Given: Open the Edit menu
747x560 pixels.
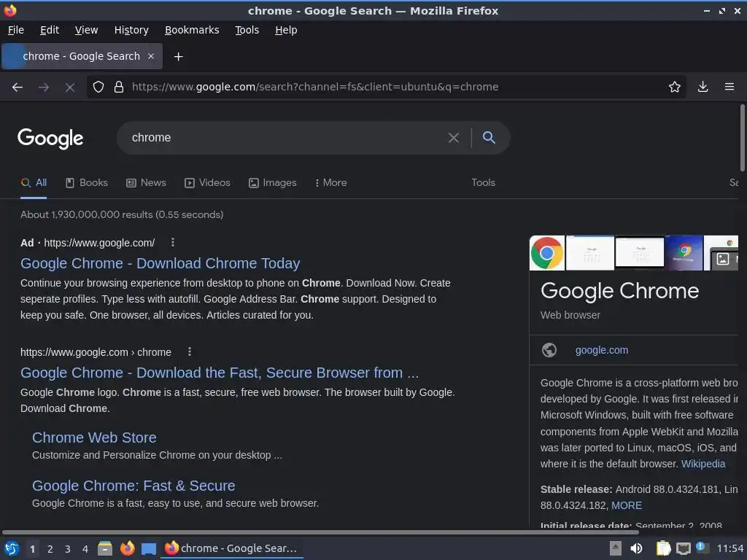Looking at the screenshot, I should 50,30.
